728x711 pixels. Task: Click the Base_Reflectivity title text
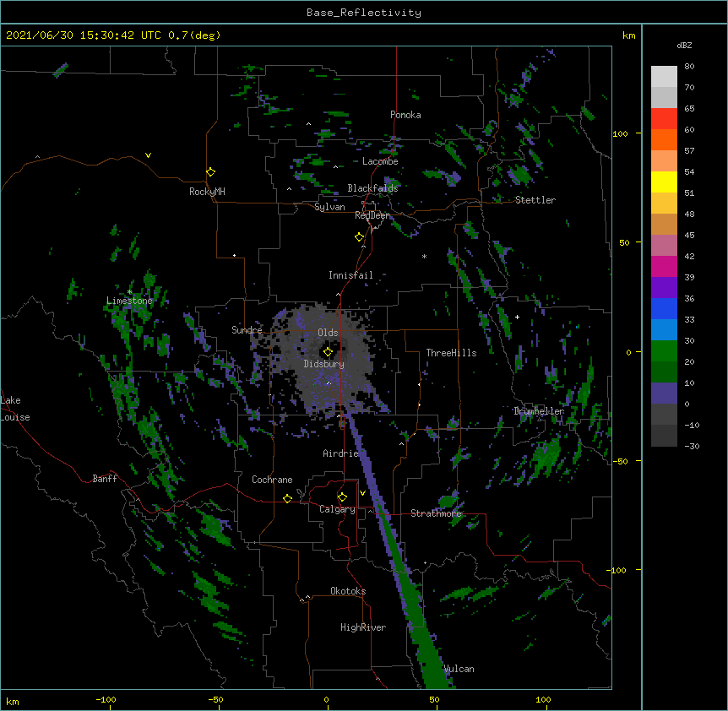tap(364, 13)
